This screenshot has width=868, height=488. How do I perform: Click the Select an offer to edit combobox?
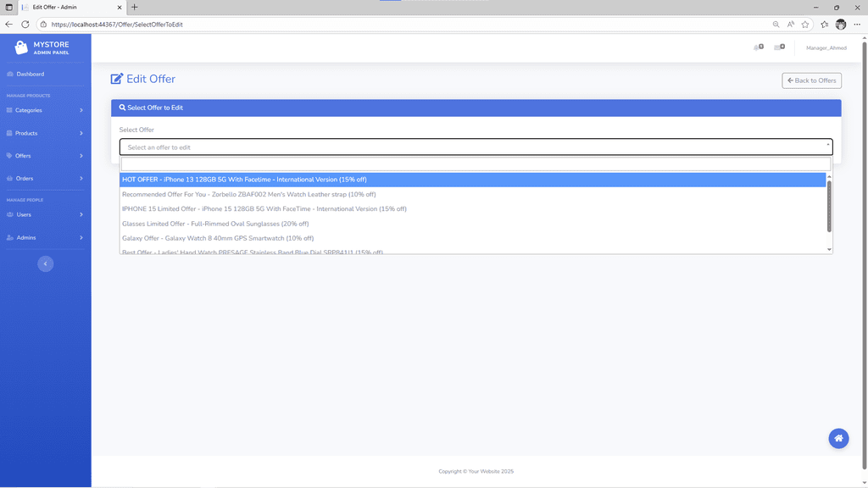tap(476, 147)
